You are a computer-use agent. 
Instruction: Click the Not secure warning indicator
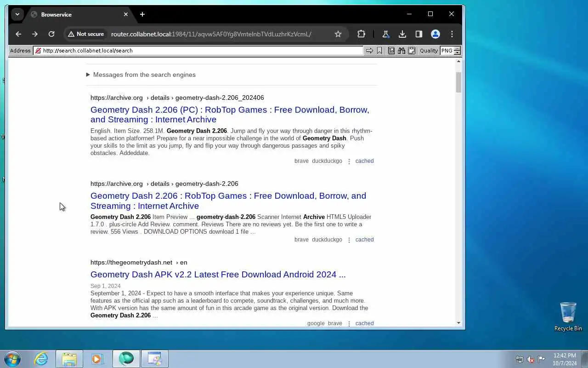(85, 34)
